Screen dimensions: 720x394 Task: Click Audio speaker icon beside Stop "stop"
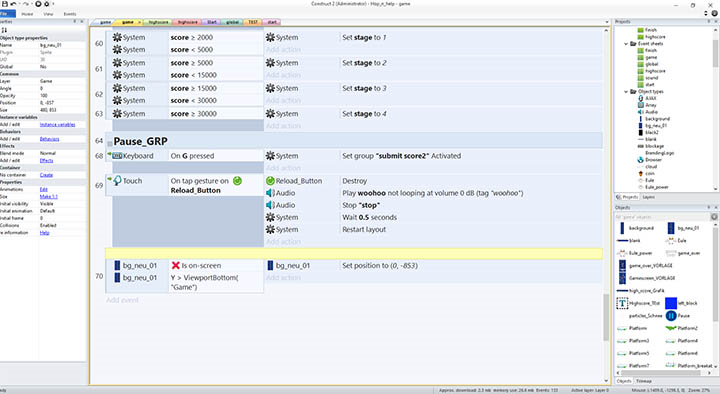pos(270,205)
